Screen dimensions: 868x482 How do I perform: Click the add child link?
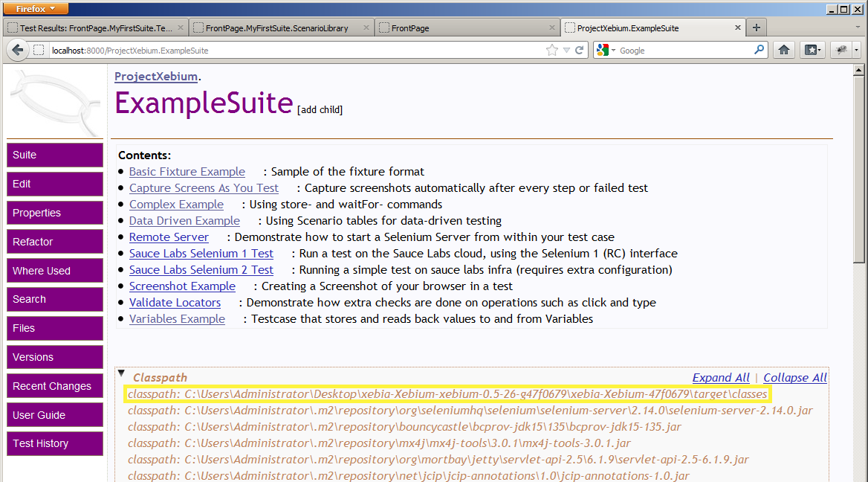coord(320,109)
